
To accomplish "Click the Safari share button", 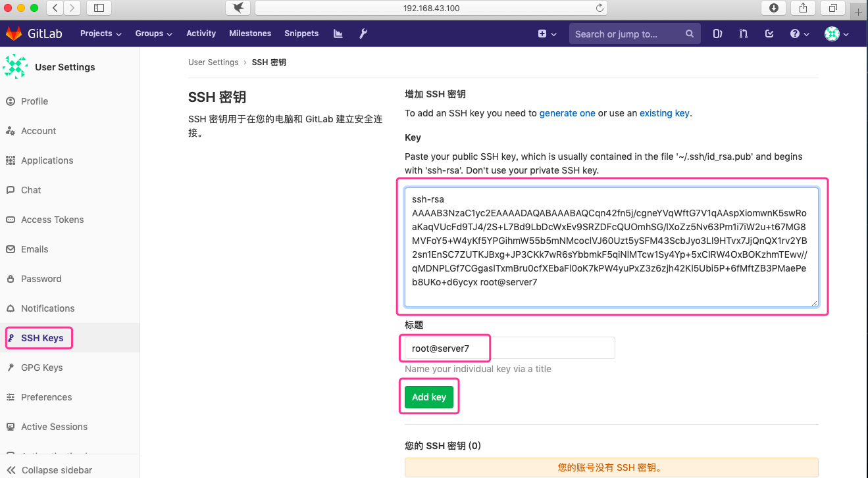I will 804,8.
